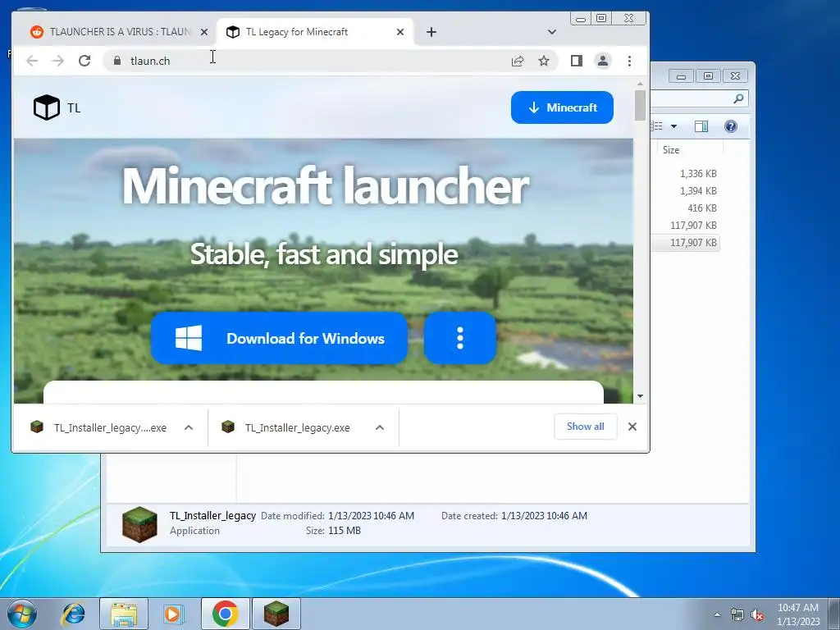
Task: Click the 115 MB size value
Action: [344, 531]
